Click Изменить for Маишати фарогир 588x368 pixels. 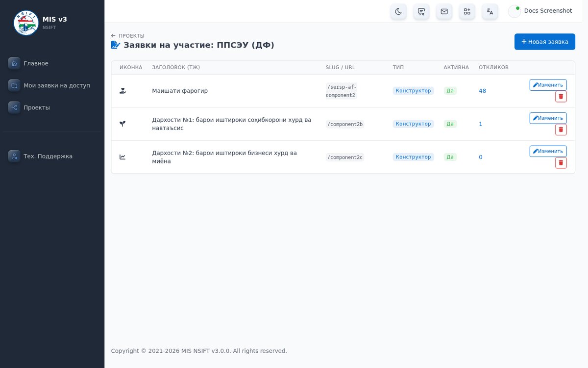[x=548, y=85]
